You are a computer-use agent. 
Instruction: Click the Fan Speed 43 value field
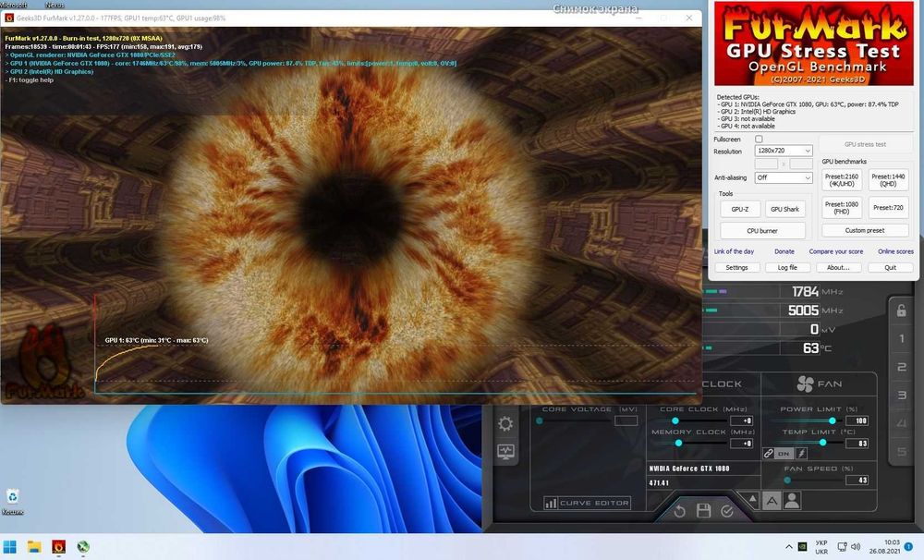pyautogui.click(x=857, y=481)
